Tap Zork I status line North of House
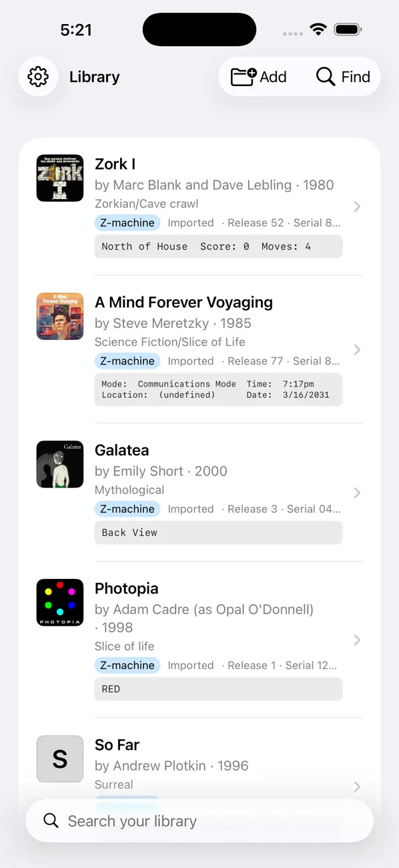 [145, 246]
